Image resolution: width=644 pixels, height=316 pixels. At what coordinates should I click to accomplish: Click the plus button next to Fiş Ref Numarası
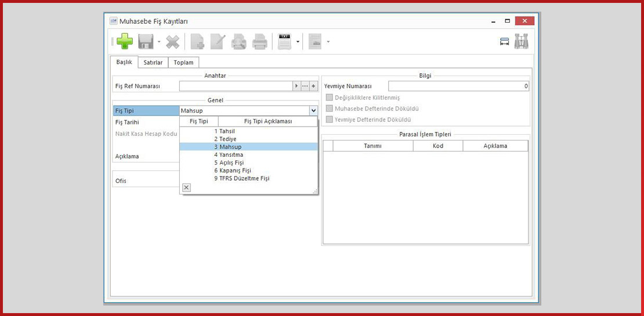(314, 86)
